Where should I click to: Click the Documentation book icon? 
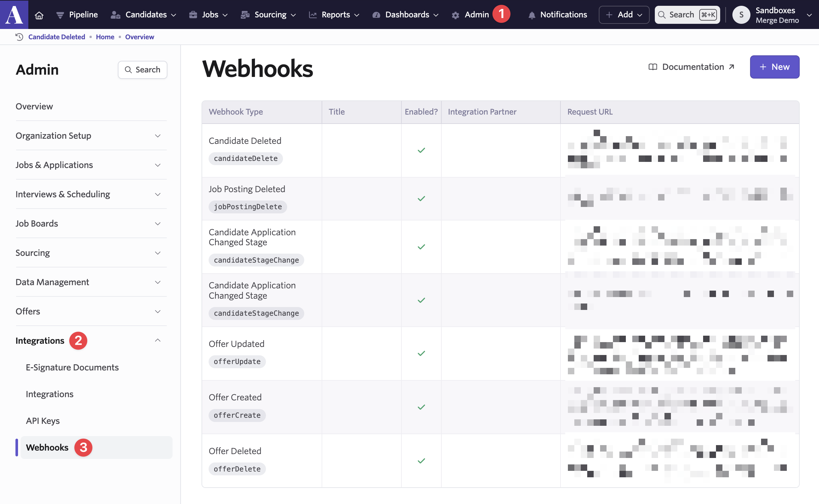click(x=652, y=67)
